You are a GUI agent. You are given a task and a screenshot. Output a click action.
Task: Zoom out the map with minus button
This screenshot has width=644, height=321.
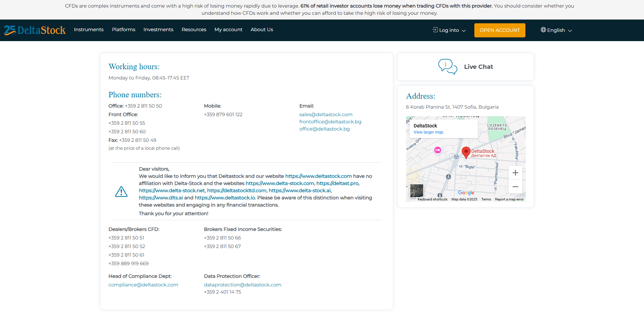[515, 187]
